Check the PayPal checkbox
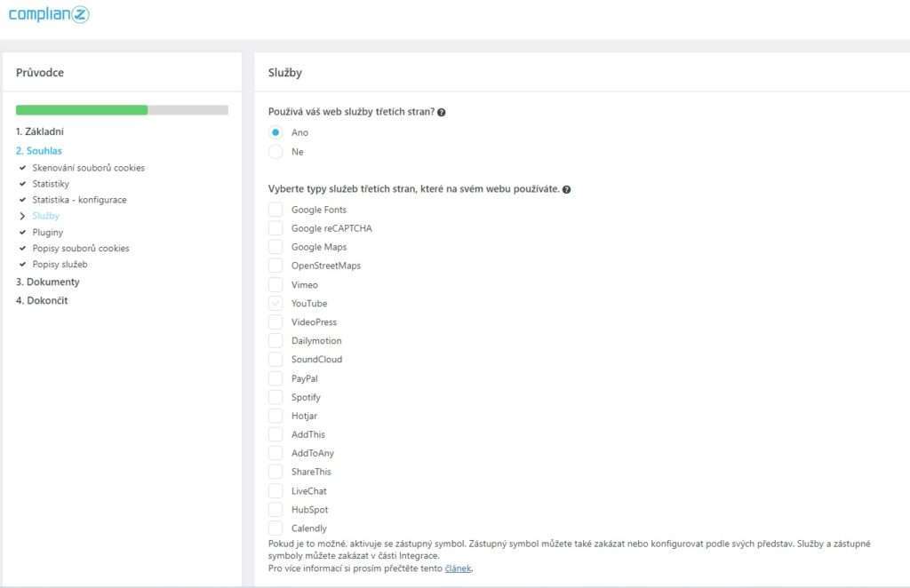The width and height of the screenshot is (910, 588). click(x=275, y=378)
